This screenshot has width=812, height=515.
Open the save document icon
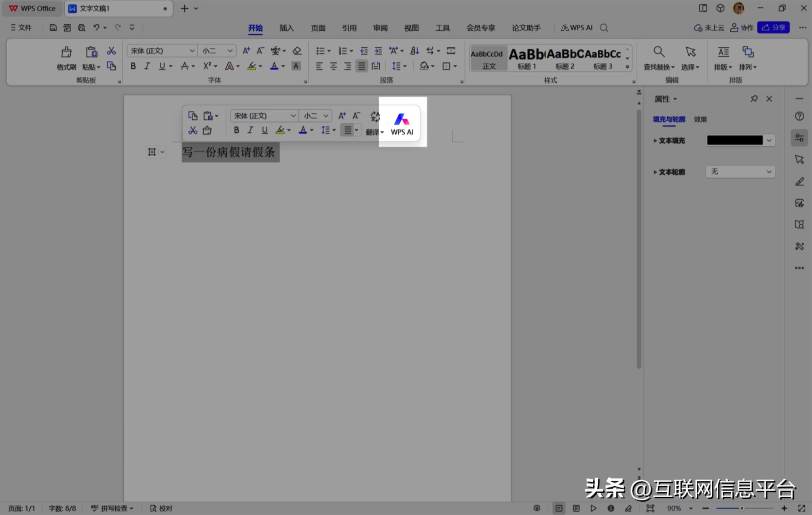pos(53,27)
